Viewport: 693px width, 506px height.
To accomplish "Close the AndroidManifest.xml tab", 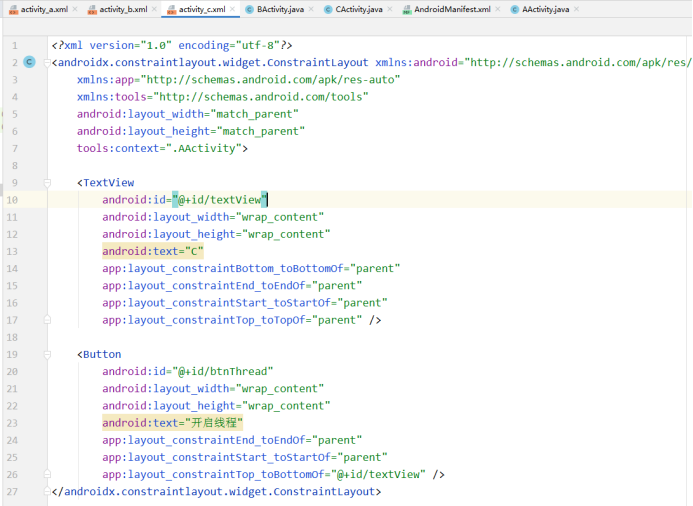I will click(498, 9).
